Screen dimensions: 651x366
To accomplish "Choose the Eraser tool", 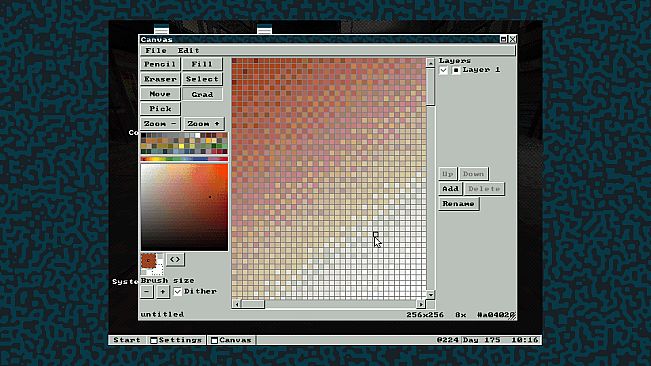I will (x=160, y=79).
